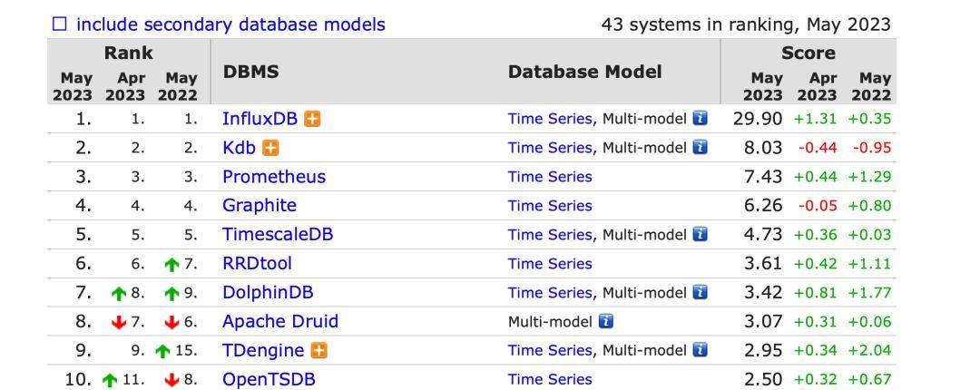Click the info icon in the TDengine row
The width and height of the screenshot is (980, 390).
click(700, 350)
